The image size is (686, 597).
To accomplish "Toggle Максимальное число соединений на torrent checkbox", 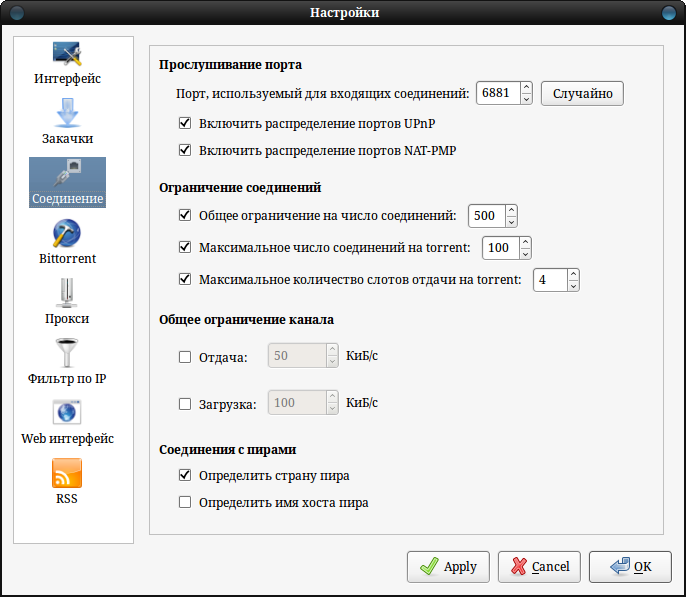I will [185, 247].
